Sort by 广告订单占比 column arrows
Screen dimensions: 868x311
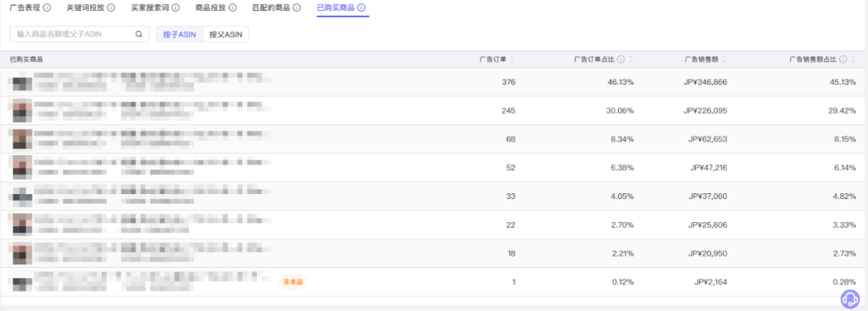coord(630,59)
